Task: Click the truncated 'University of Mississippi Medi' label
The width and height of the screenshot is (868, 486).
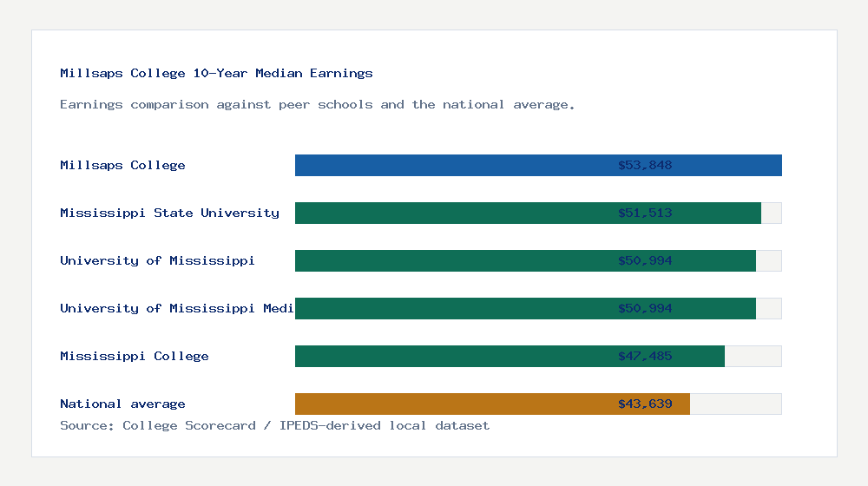Action: click(176, 308)
